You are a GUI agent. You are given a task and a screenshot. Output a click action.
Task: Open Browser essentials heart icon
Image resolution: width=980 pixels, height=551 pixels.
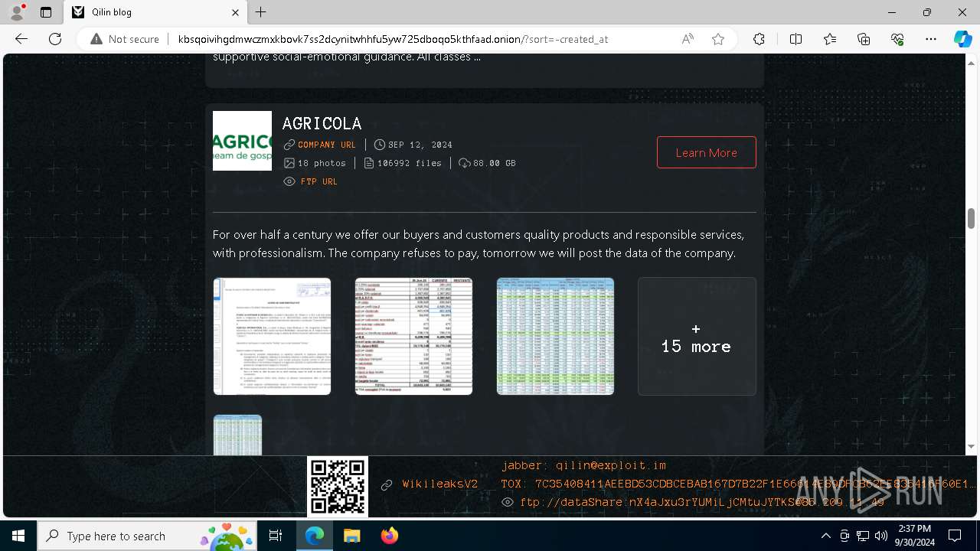click(897, 39)
